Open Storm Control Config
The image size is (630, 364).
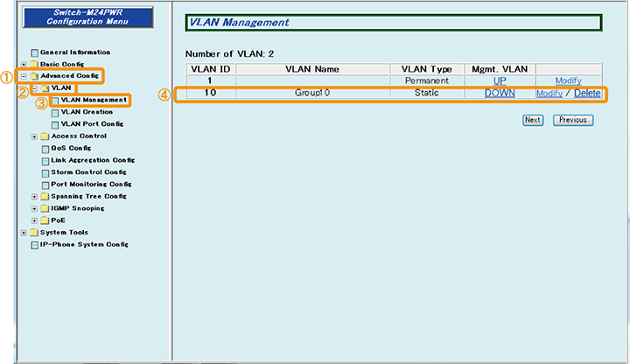click(x=88, y=172)
